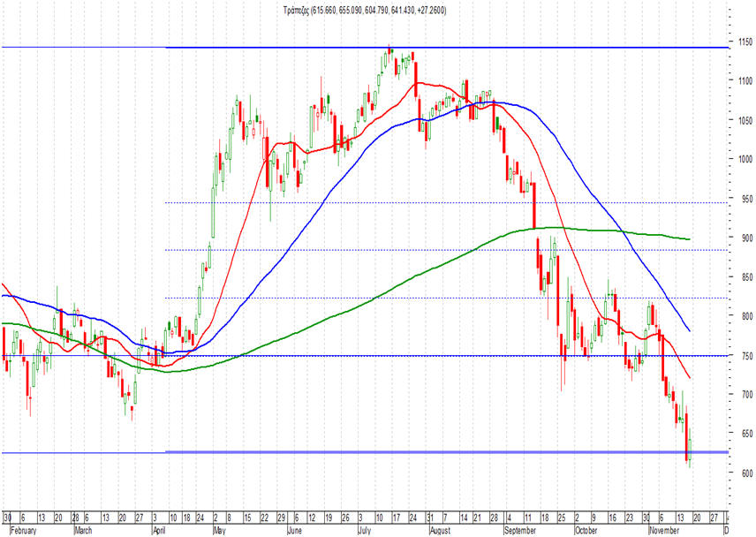Select the 750 price axis label

(x=747, y=356)
